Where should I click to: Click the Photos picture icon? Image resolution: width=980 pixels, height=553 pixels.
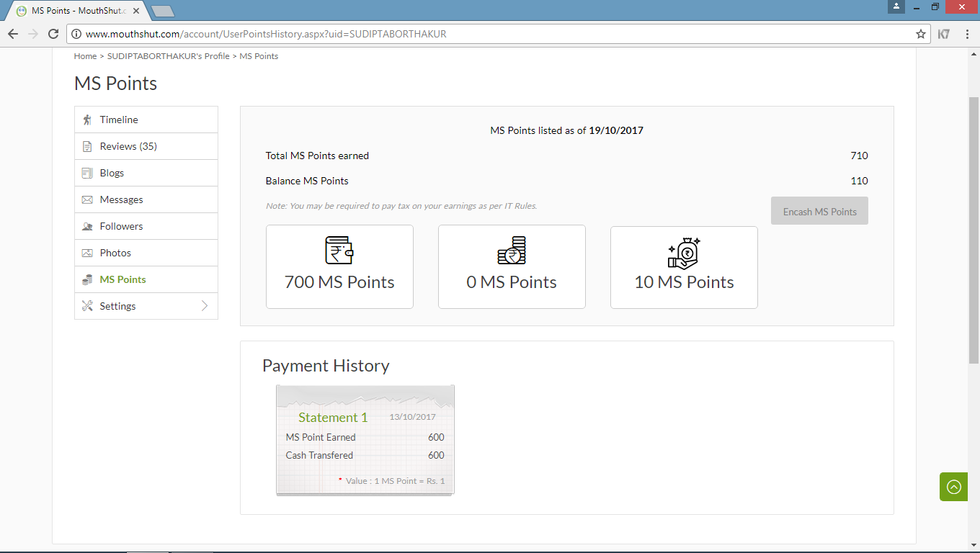87,253
